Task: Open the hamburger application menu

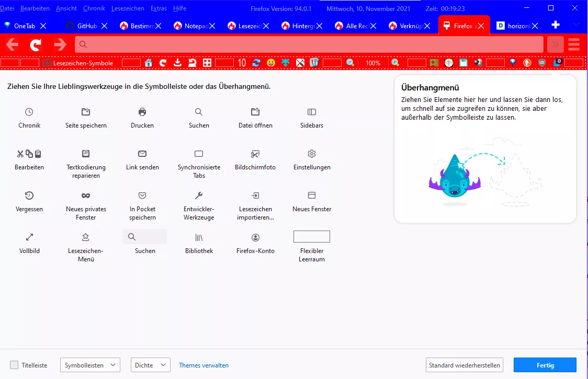Action: (574, 44)
